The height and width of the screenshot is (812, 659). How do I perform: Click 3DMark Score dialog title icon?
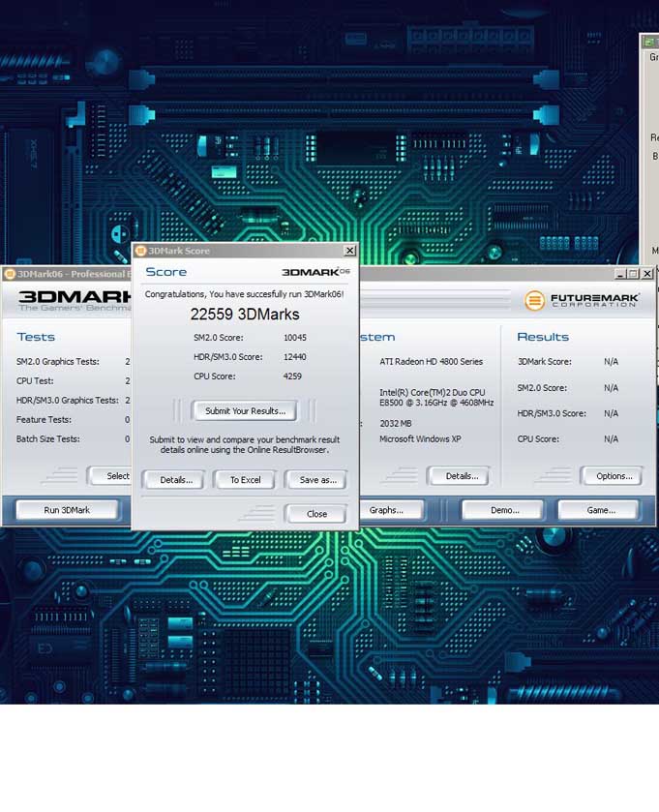140,251
